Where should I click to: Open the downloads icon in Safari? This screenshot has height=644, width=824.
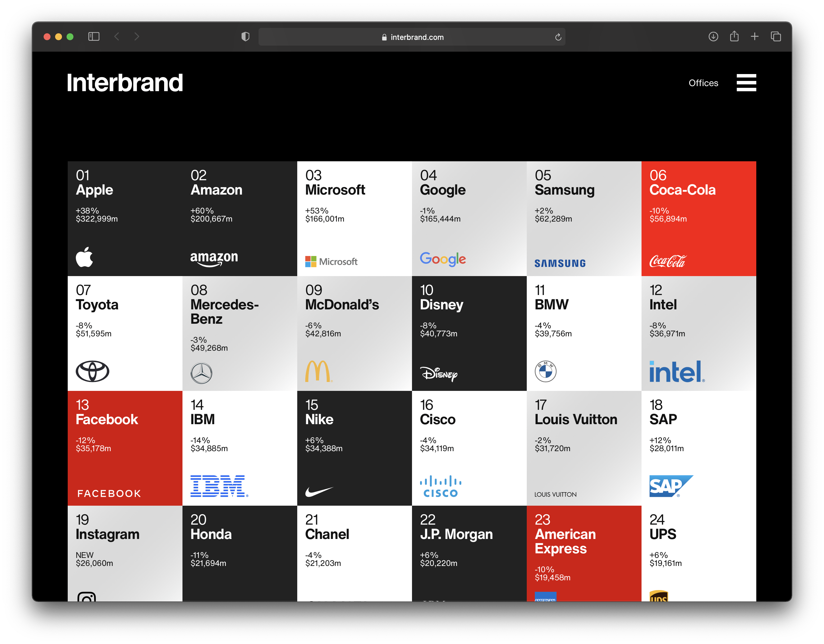[x=713, y=37]
